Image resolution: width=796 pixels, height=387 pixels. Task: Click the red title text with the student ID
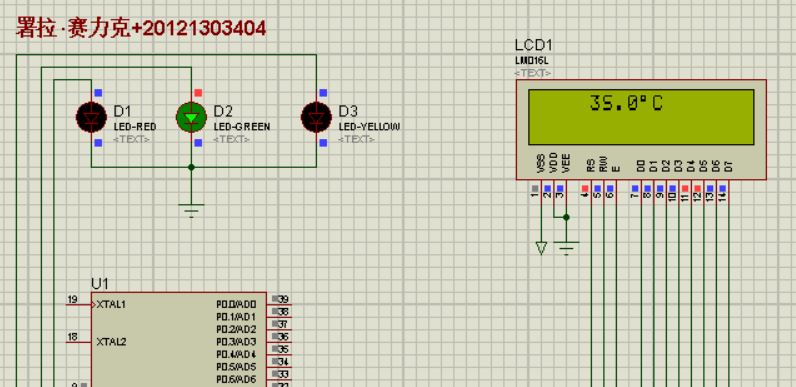click(x=141, y=28)
